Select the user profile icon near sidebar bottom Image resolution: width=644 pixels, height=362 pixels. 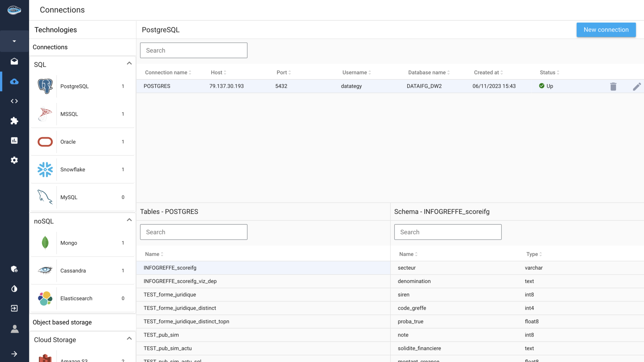(x=14, y=329)
